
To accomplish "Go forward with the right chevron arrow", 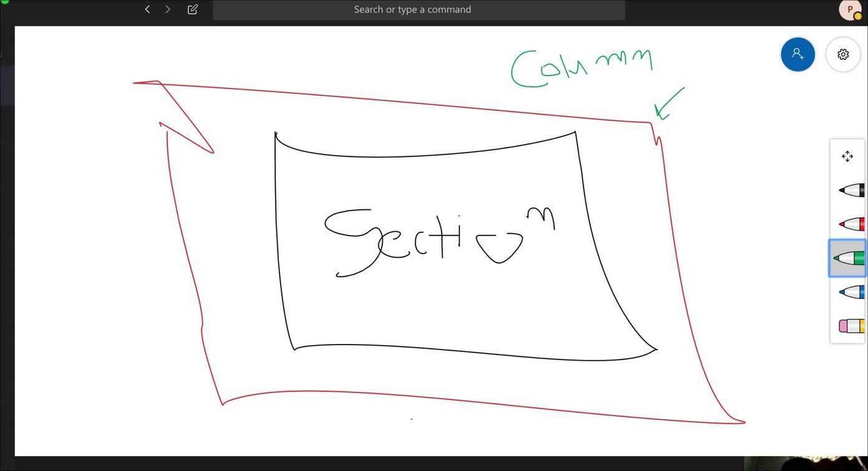I will coord(168,9).
